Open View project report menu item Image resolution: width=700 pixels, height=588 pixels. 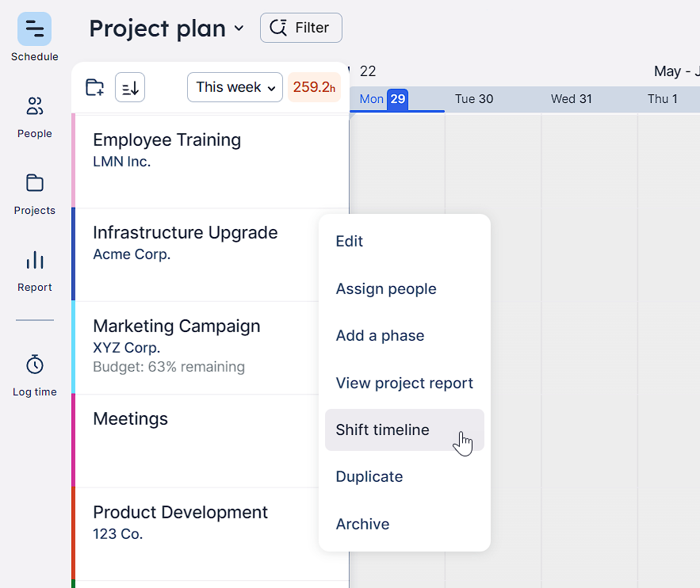point(404,384)
